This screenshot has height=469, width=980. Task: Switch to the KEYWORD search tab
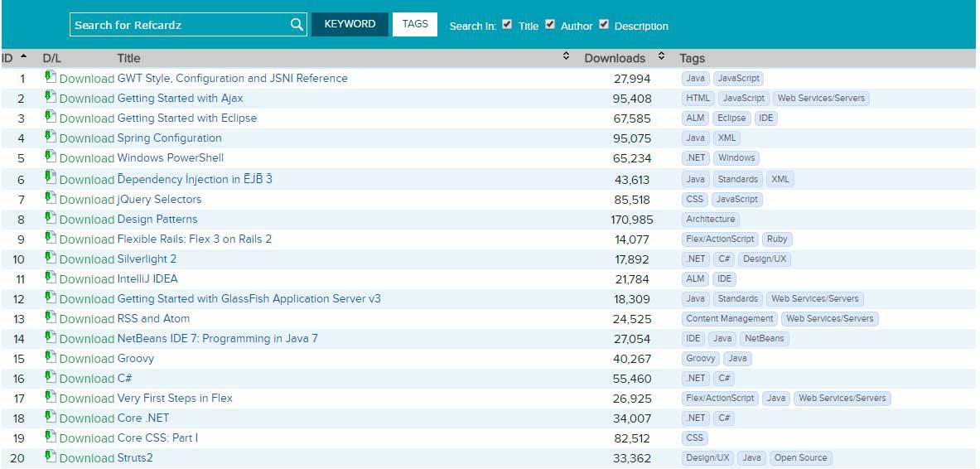click(350, 24)
